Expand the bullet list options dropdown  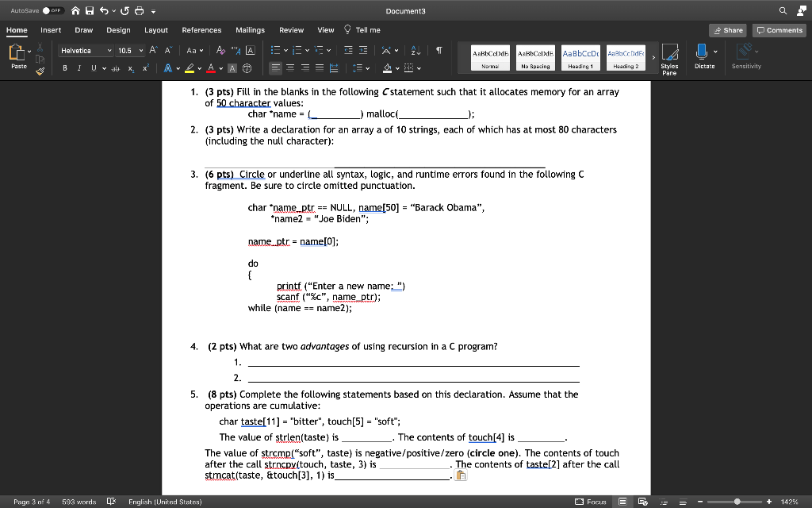[285, 49]
